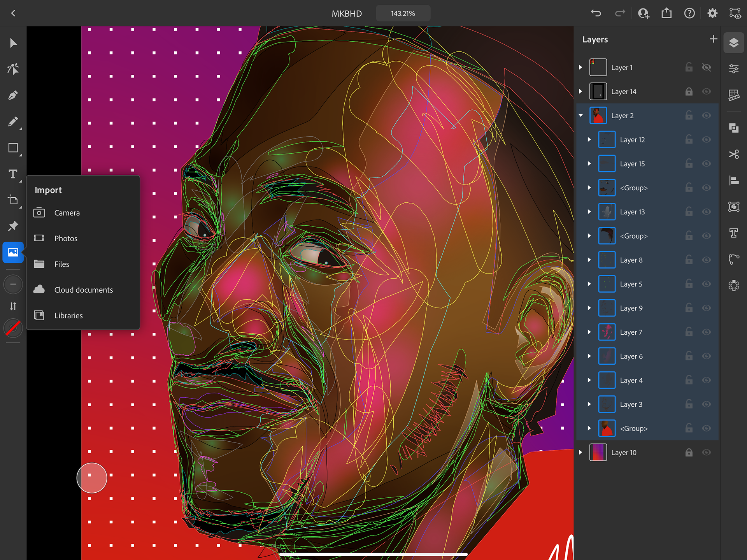Image resolution: width=747 pixels, height=560 pixels.
Task: Choose Photos from Import menu
Action: 66,239
